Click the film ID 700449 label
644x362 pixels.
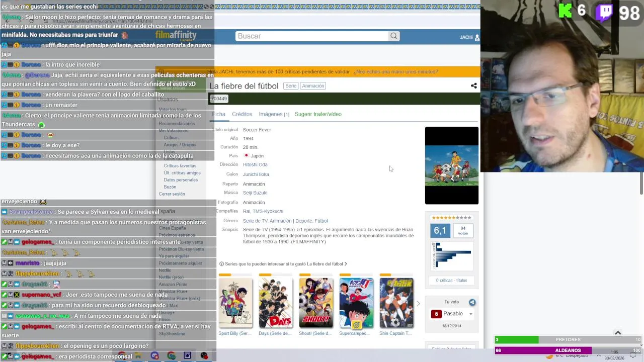coord(219,99)
